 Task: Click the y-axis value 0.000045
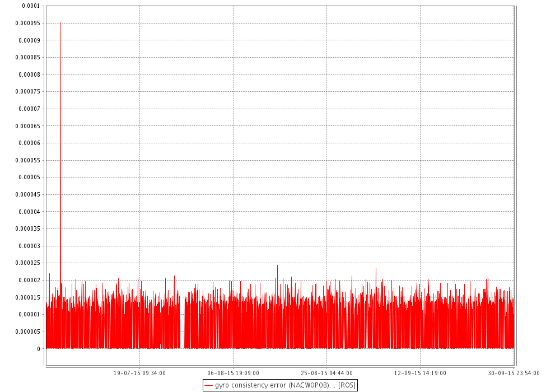tap(27, 194)
